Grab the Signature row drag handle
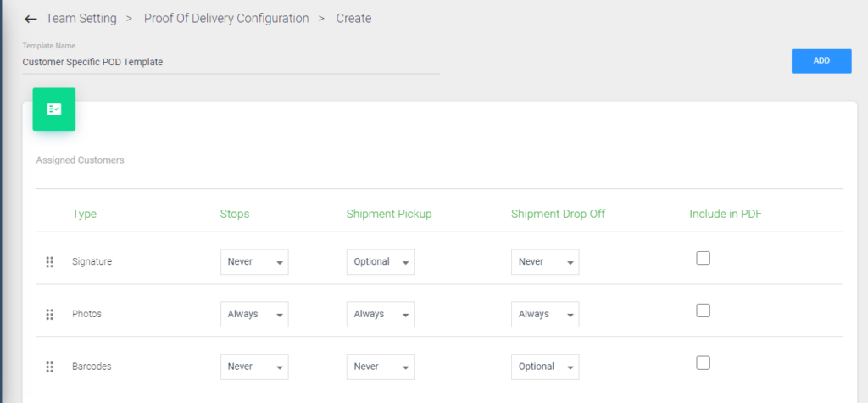868x403 pixels. pos(49,262)
